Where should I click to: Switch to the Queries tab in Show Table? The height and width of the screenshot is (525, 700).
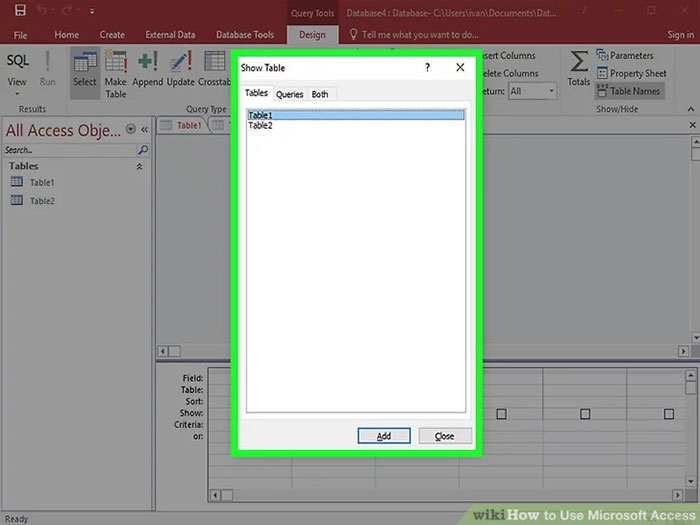point(289,94)
